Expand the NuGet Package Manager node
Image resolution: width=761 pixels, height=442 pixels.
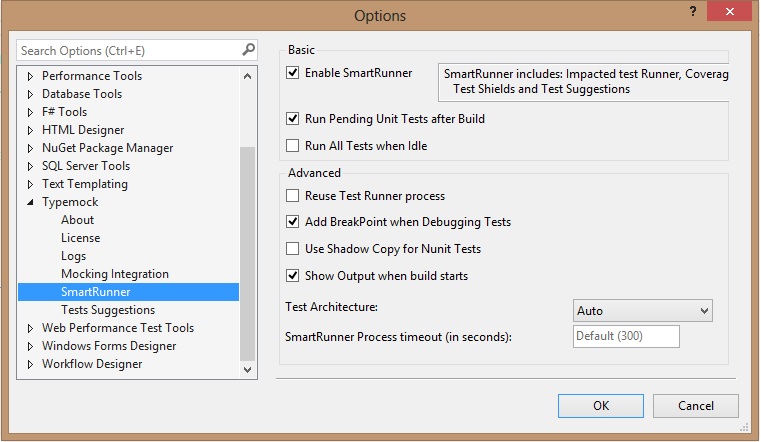[x=30, y=148]
